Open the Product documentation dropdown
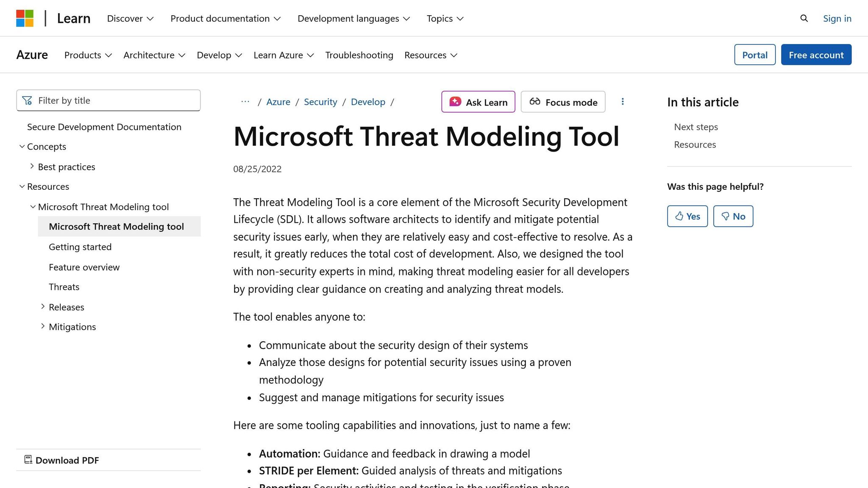This screenshot has width=868, height=488. click(x=225, y=18)
